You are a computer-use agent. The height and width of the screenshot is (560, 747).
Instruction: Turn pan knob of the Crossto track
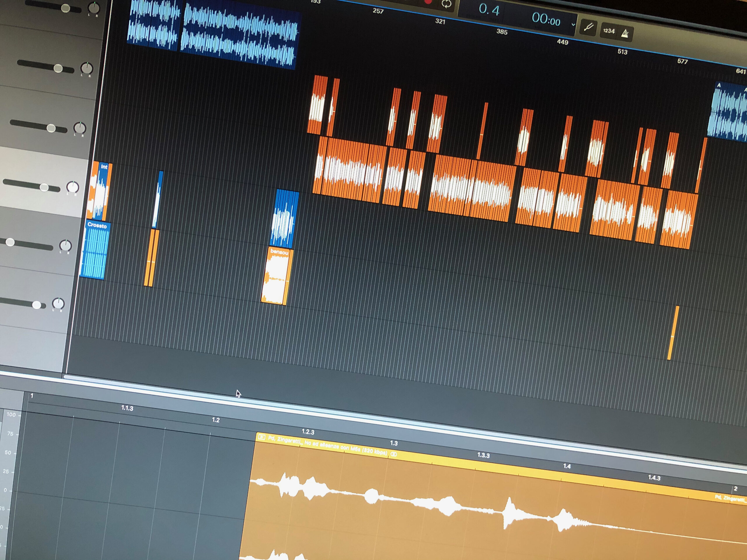(66, 246)
